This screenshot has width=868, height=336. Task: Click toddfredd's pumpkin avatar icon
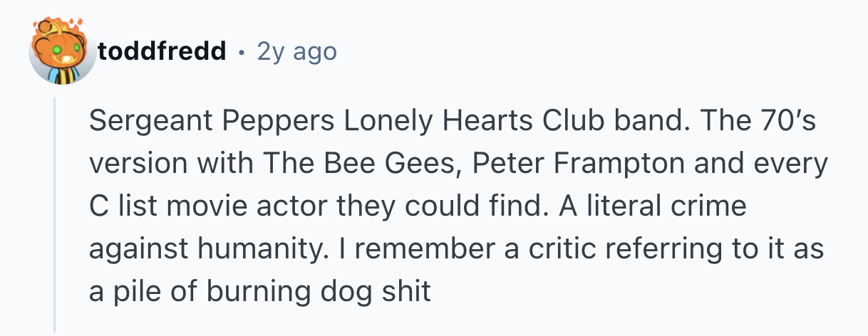[x=61, y=51]
